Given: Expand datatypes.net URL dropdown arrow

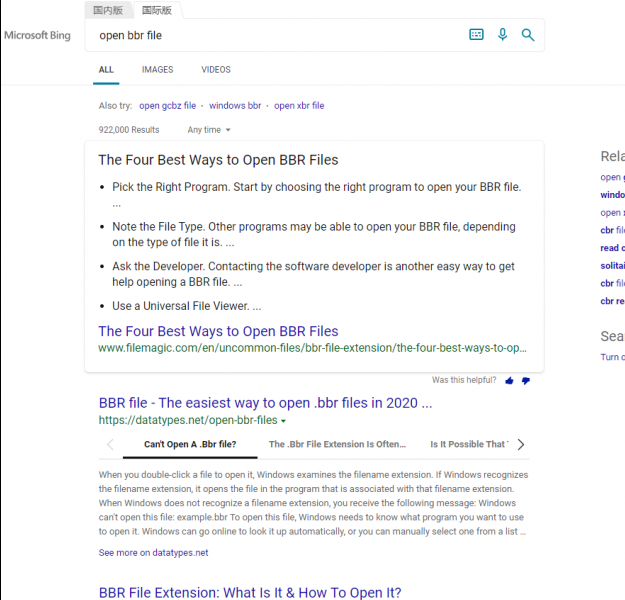Looking at the screenshot, I should (x=284, y=421).
